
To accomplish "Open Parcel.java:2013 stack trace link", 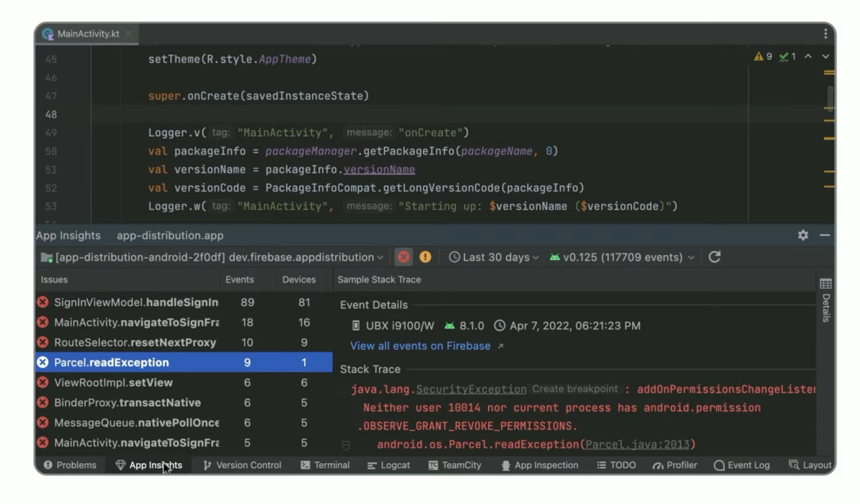I will click(638, 445).
